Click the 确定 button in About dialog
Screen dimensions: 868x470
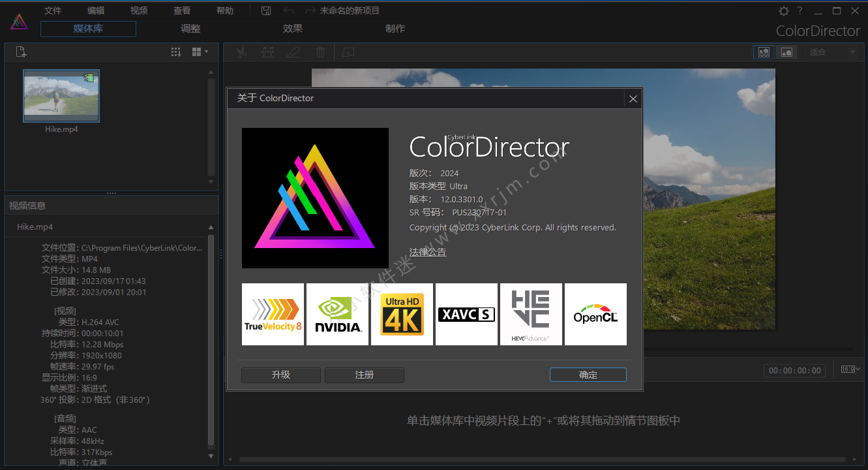pos(588,375)
